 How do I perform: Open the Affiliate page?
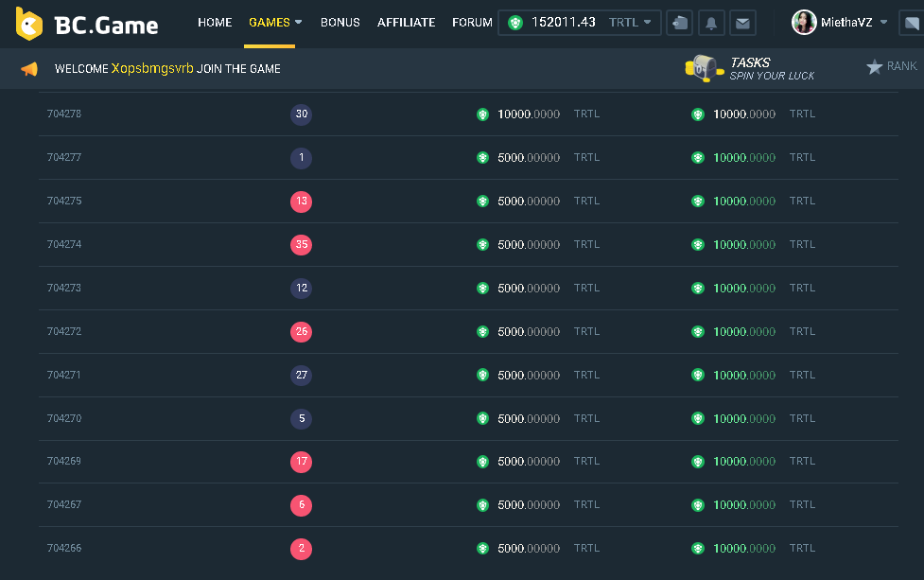(406, 23)
